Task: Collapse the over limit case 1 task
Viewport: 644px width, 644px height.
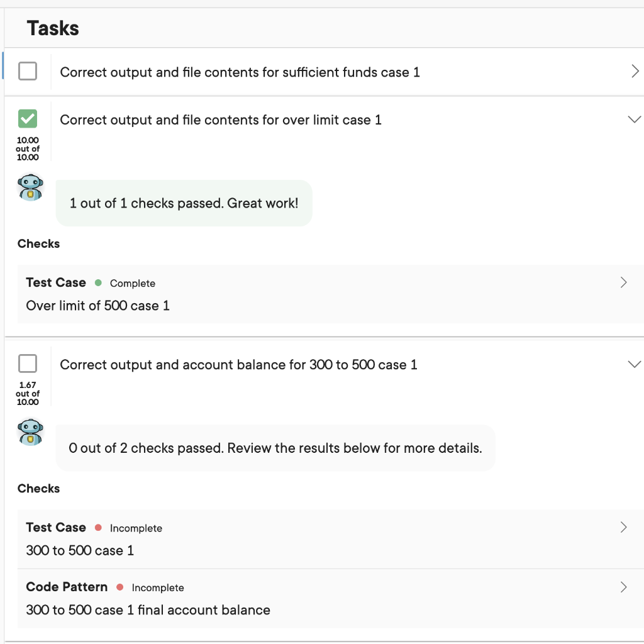Action: pyautogui.click(x=635, y=119)
